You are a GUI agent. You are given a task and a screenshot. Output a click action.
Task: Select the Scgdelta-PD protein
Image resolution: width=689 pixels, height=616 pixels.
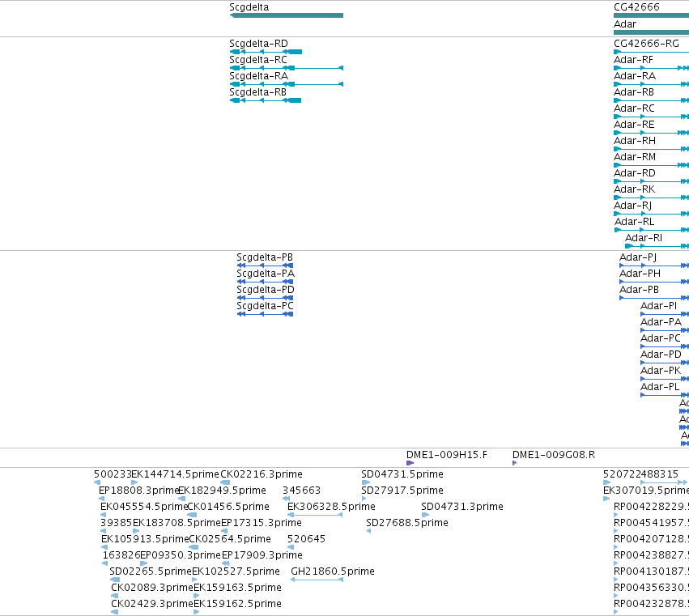pyautogui.click(x=266, y=290)
